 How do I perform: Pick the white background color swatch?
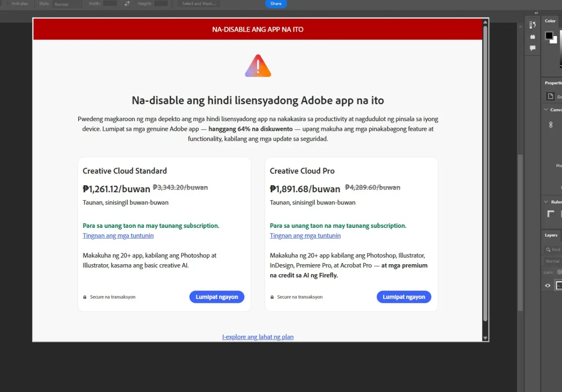coord(555,41)
